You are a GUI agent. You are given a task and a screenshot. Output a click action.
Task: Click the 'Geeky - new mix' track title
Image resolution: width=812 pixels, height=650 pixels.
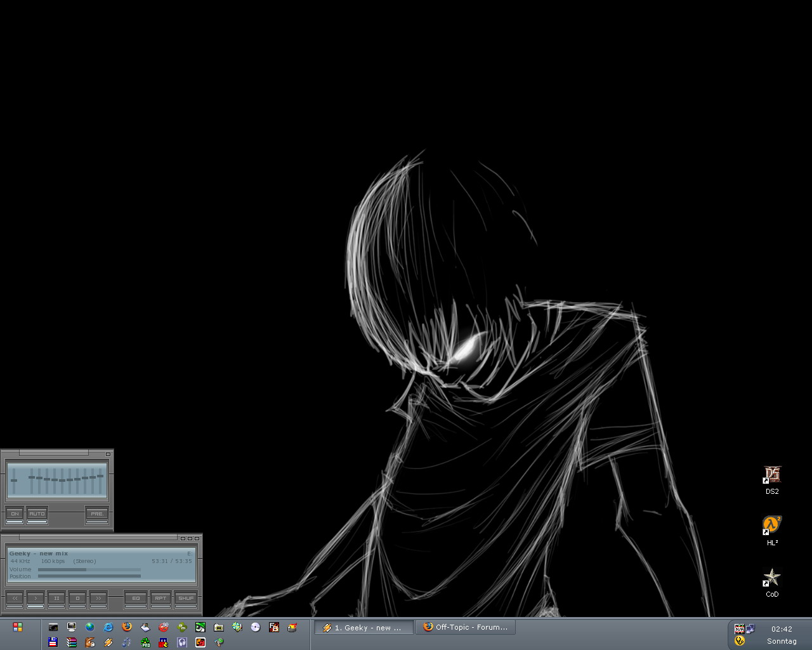coord(39,554)
